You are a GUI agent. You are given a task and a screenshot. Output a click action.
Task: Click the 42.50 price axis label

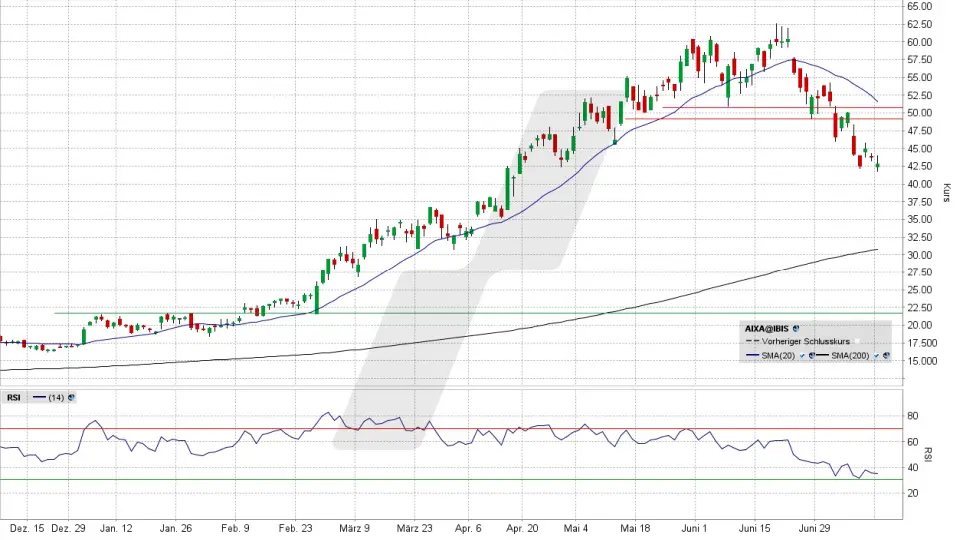(920, 166)
